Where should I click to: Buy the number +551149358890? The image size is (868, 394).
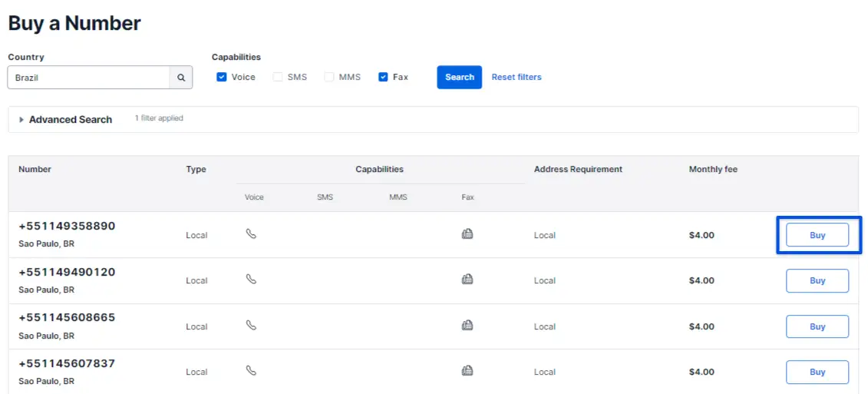coord(817,235)
